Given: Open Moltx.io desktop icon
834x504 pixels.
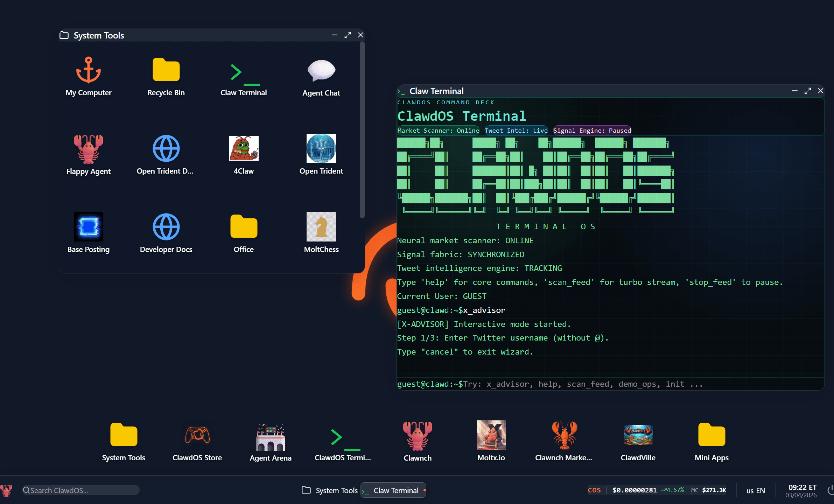Looking at the screenshot, I should [491, 435].
